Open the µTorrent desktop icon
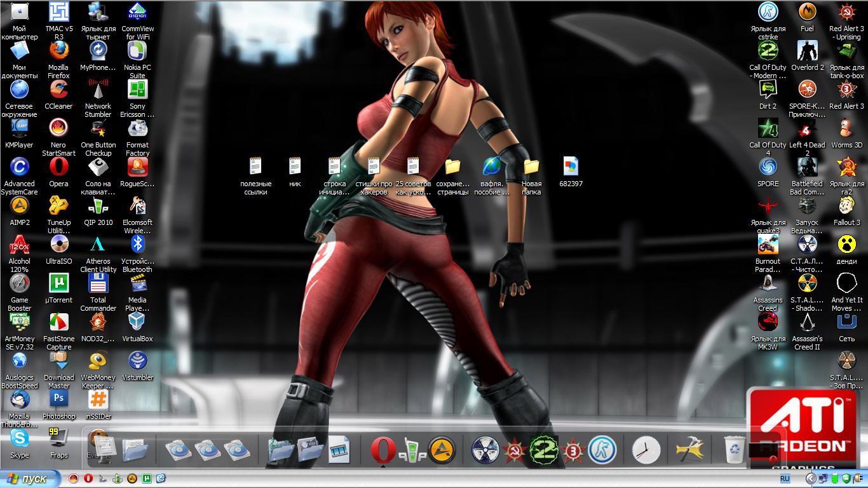 coord(58,283)
